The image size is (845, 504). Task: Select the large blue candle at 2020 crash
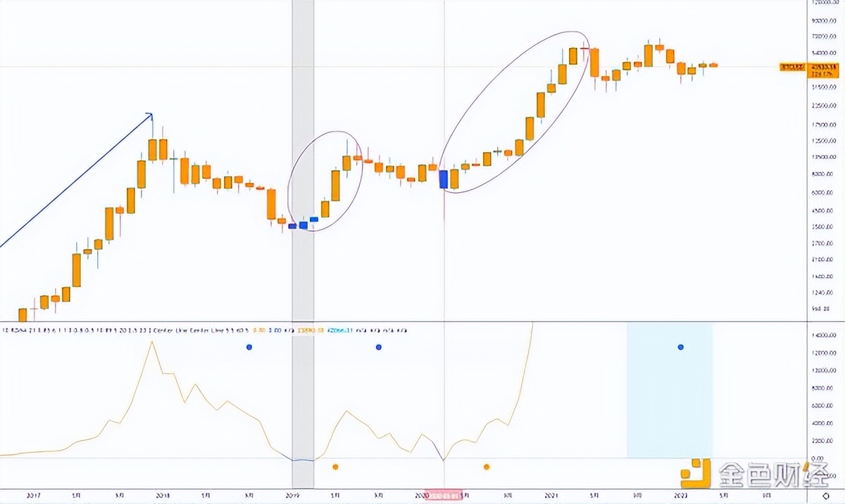pos(444,179)
